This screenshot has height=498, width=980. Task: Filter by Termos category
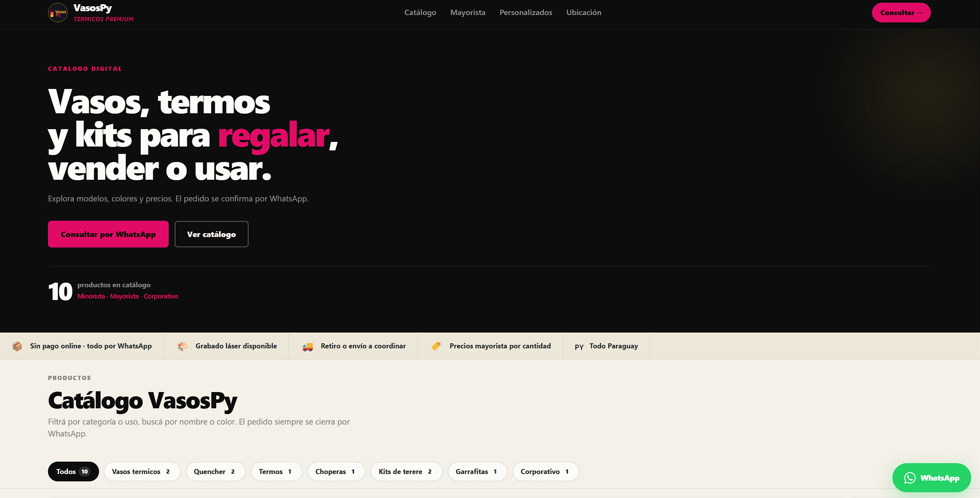276,472
